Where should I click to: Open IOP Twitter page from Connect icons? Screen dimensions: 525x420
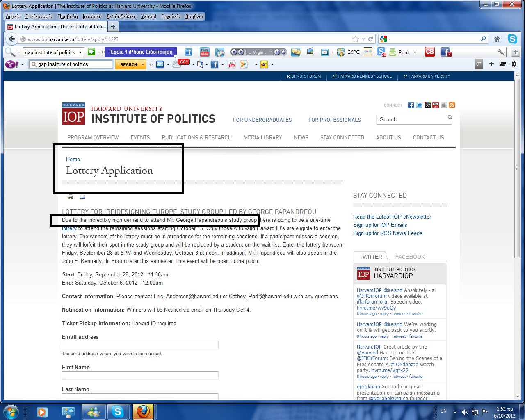click(x=419, y=105)
